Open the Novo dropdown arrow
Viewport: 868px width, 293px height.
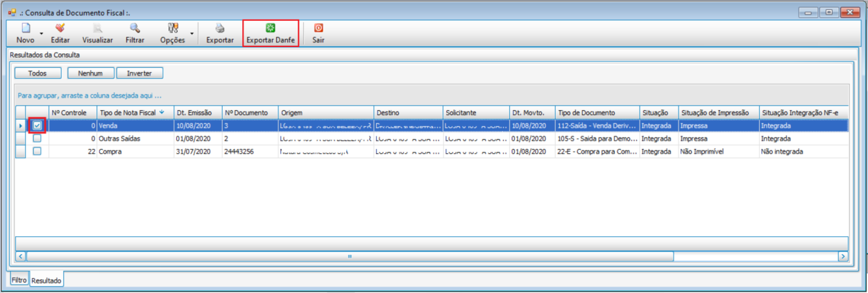point(41,33)
